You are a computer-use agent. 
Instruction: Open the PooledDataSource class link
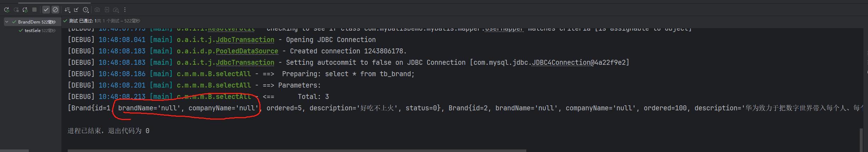(247, 51)
